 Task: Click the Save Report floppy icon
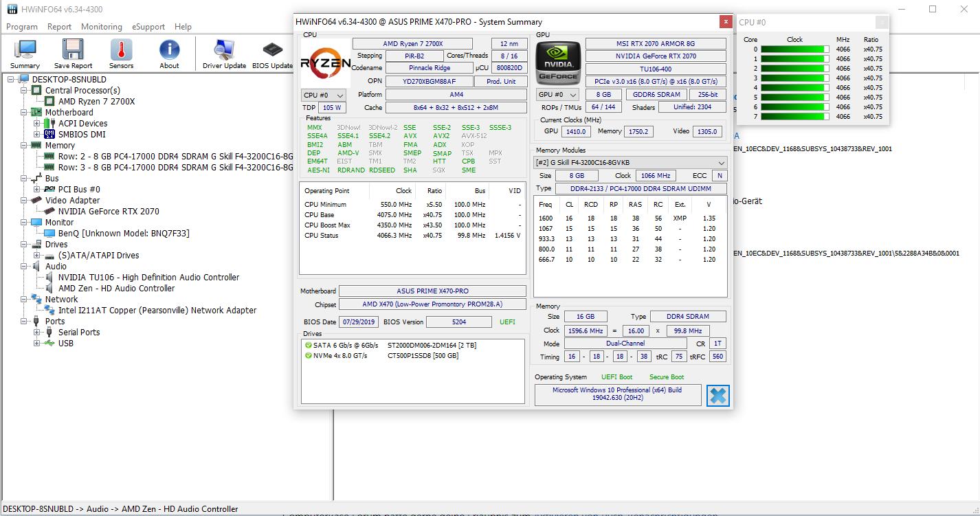click(73, 54)
